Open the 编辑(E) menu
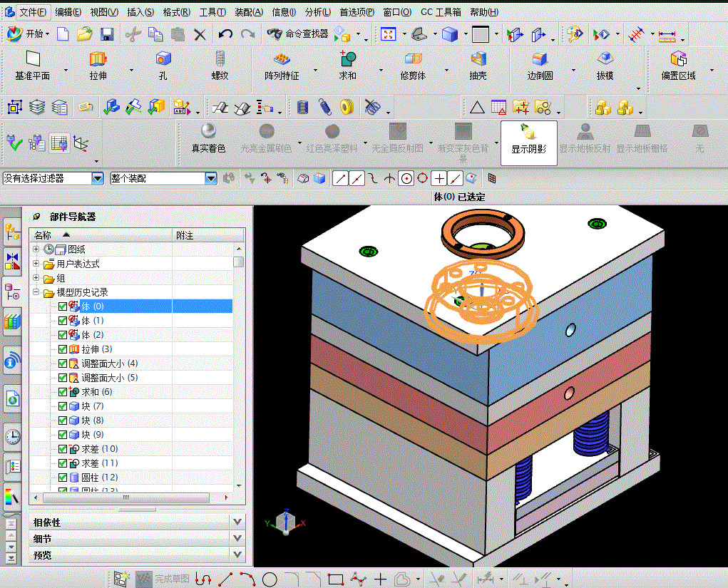Image resolution: width=728 pixels, height=588 pixels. (x=68, y=12)
